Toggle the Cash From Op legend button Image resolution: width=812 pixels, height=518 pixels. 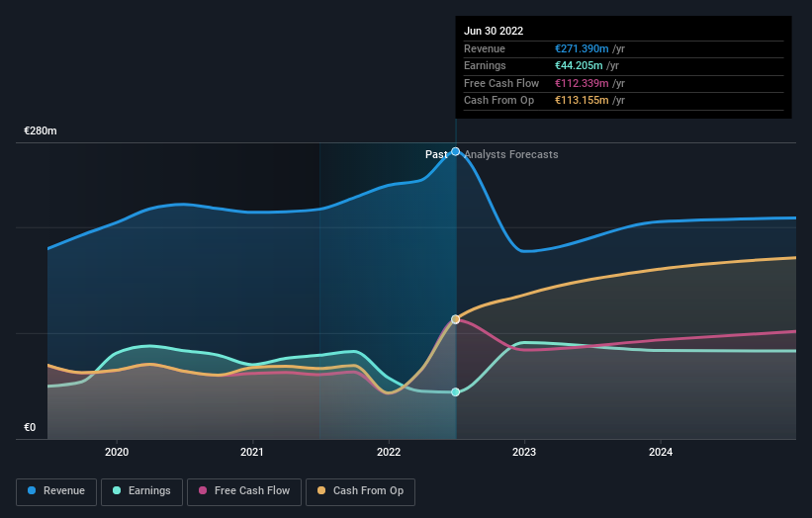[360, 491]
